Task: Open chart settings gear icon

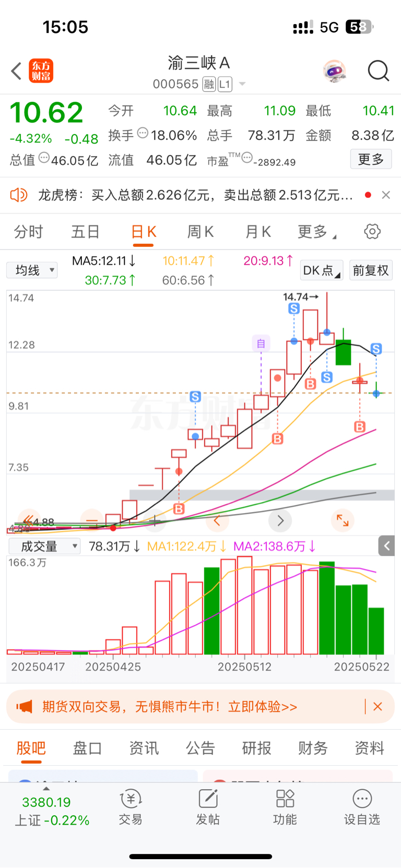Action: click(372, 231)
